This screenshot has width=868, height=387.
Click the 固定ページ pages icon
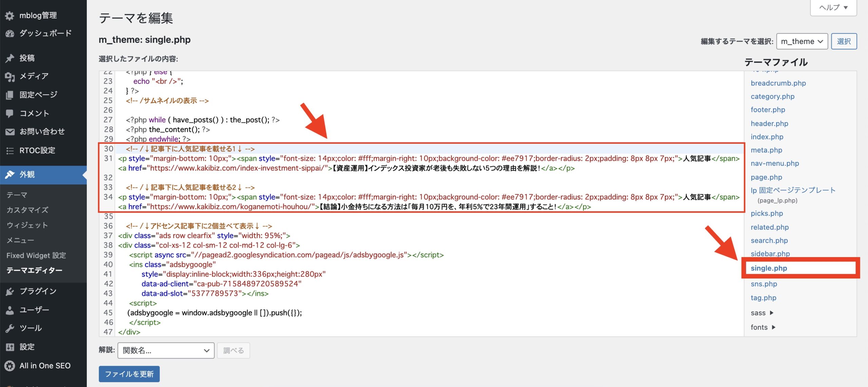(10, 95)
